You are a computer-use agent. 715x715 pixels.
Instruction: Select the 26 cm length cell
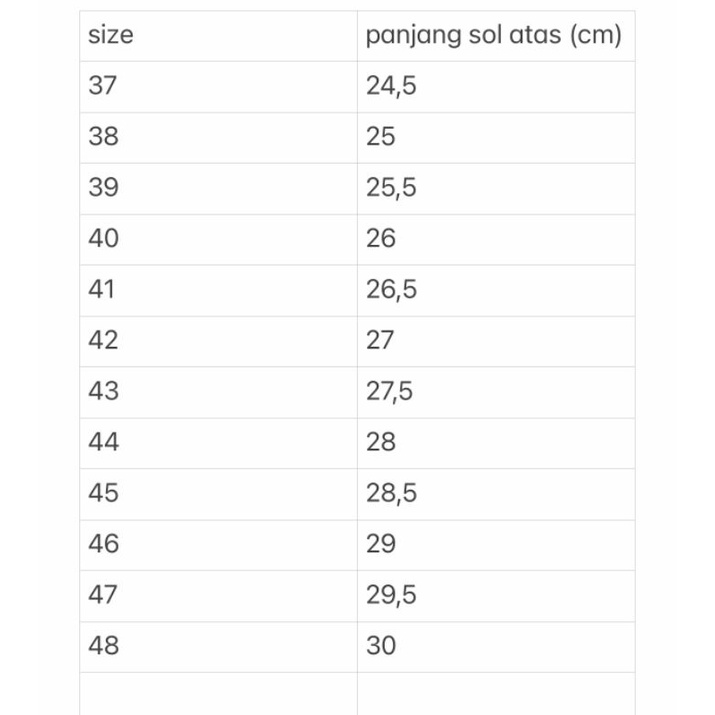coord(381,239)
